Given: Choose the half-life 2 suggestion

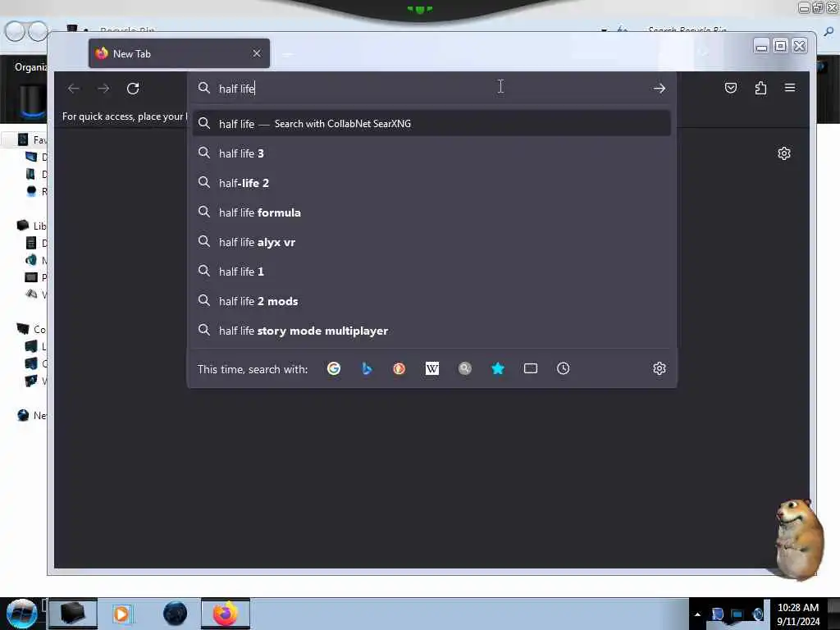Looking at the screenshot, I should 431,183.
